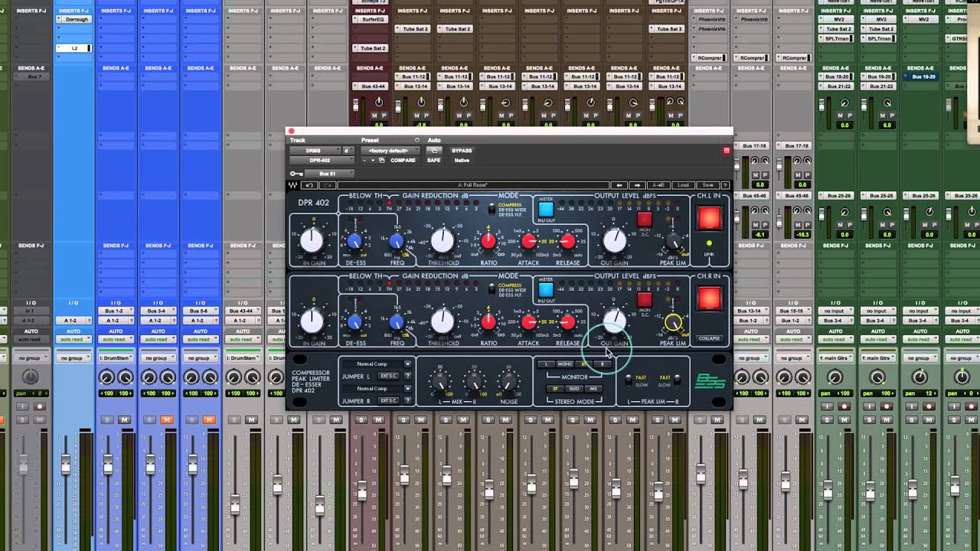980x551 pixels.
Task: Toggle the channel R METER in/out button
Action: [546, 289]
